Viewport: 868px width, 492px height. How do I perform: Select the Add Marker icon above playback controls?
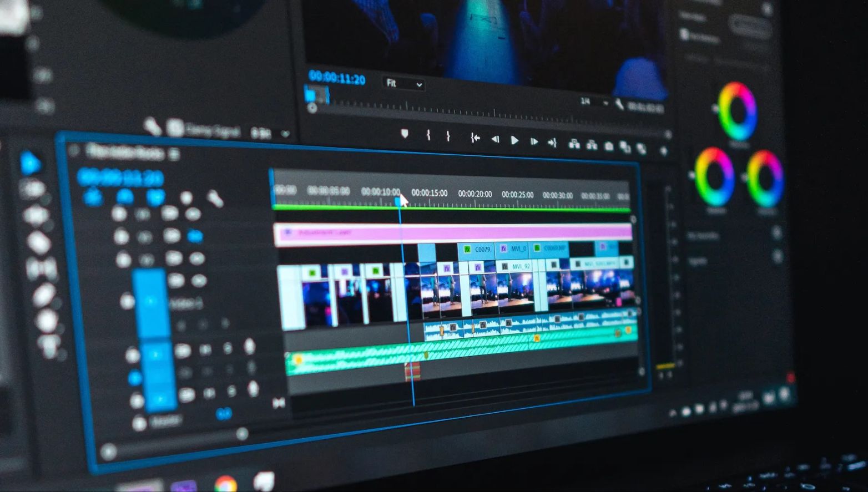(x=405, y=134)
